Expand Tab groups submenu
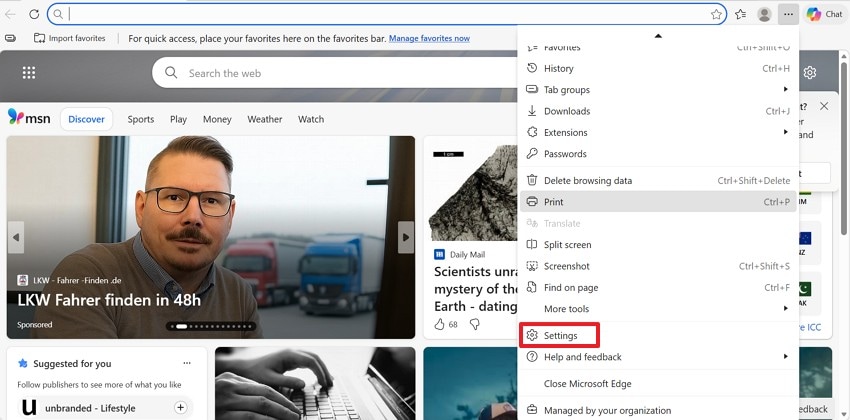The image size is (850, 420). tap(658, 89)
